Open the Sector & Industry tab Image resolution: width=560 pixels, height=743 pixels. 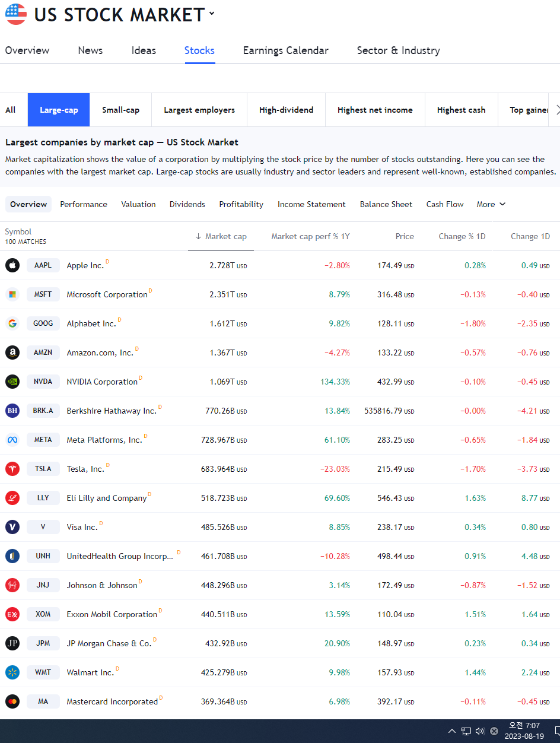399,50
